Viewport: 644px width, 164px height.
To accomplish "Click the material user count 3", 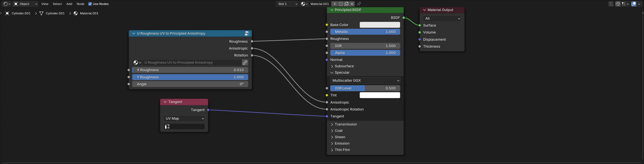I will 335,4.
